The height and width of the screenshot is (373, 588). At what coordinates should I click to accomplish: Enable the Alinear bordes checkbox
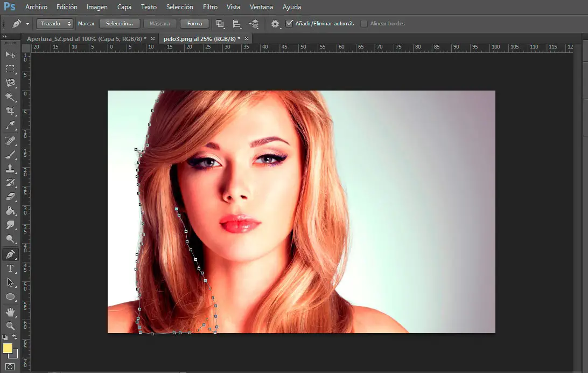coord(364,24)
